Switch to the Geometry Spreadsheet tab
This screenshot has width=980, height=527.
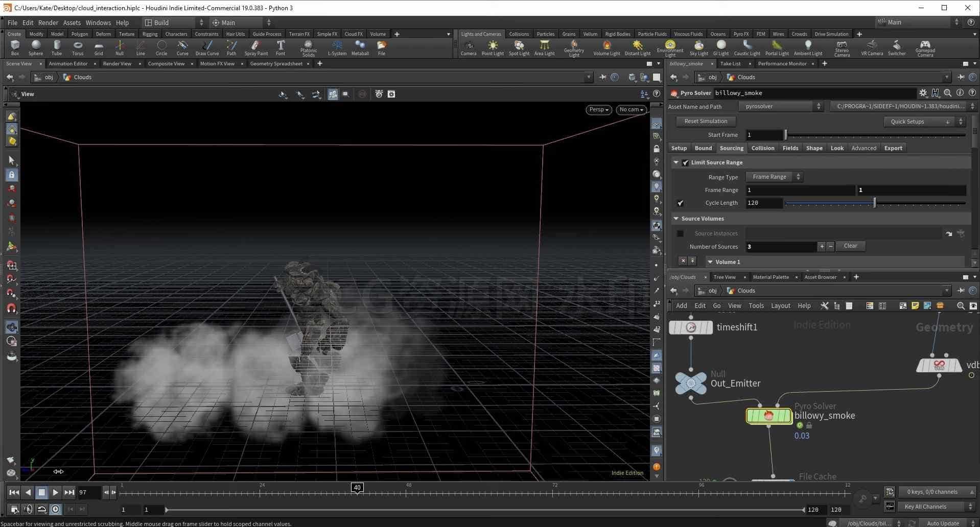click(276, 64)
